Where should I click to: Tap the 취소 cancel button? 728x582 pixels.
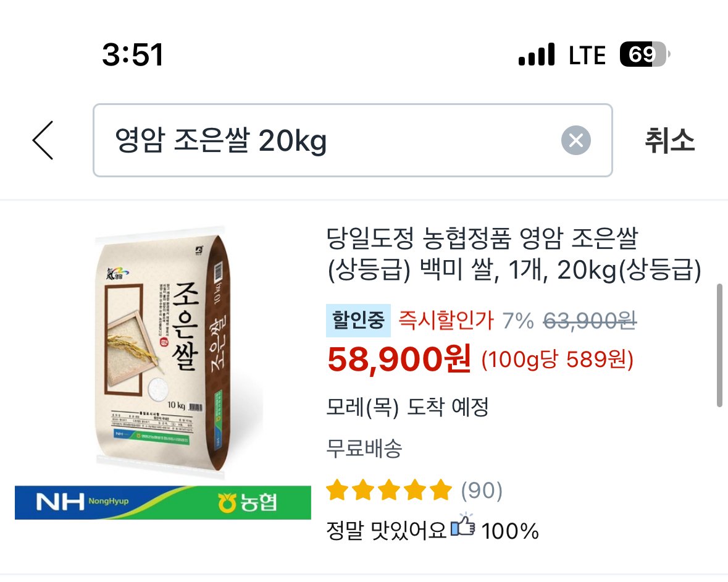pyautogui.click(x=670, y=141)
